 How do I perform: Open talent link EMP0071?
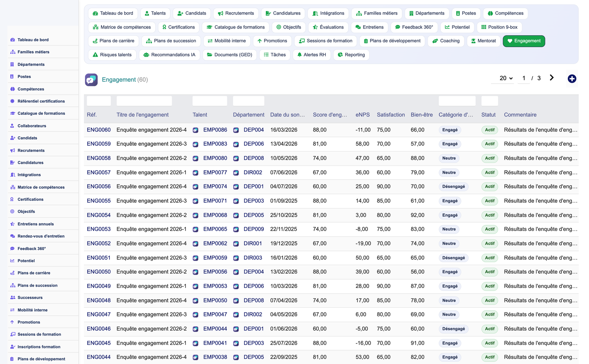click(x=215, y=201)
